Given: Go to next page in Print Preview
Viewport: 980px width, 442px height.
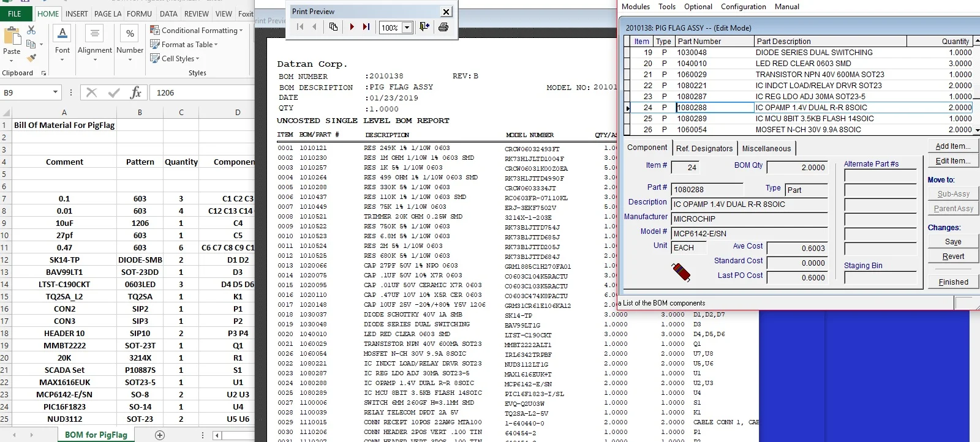Looking at the screenshot, I should (x=352, y=27).
